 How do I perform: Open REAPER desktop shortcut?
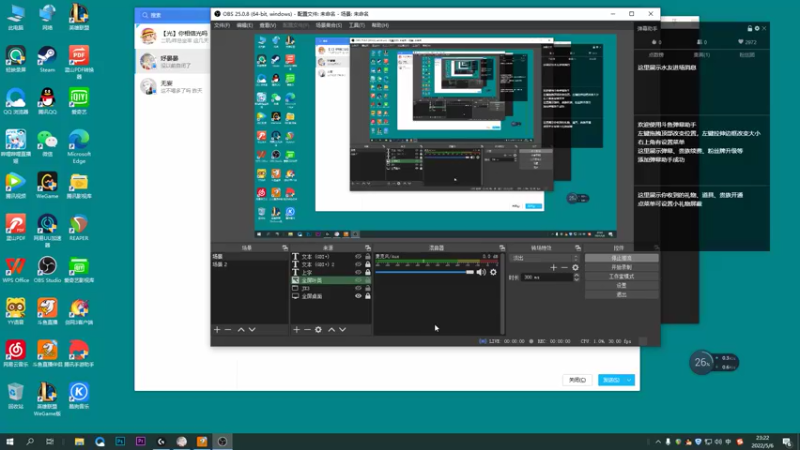pyautogui.click(x=79, y=228)
